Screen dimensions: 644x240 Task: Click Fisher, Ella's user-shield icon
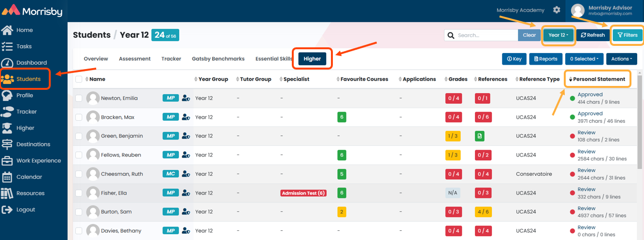click(186, 193)
